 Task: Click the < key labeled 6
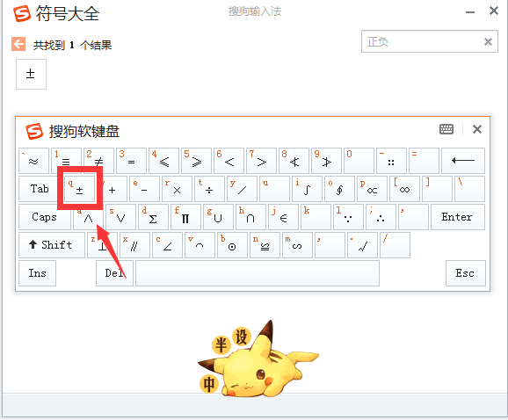coord(229,161)
